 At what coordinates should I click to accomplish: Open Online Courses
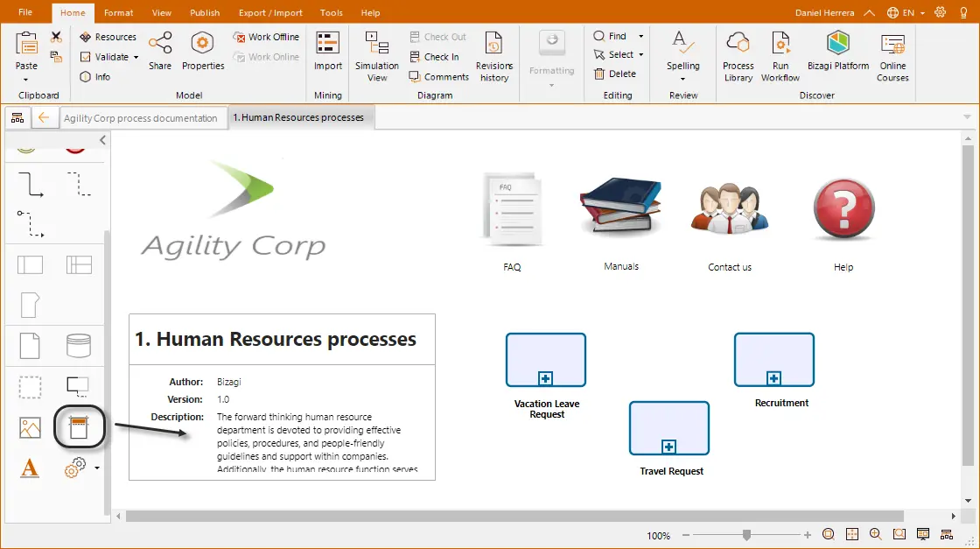tap(892, 56)
